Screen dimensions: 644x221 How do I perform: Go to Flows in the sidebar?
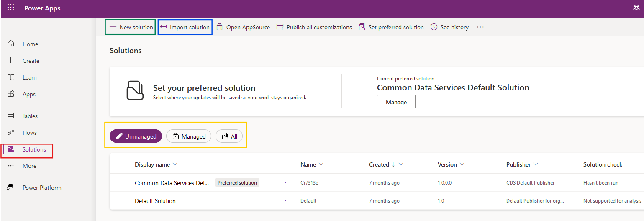[30, 133]
